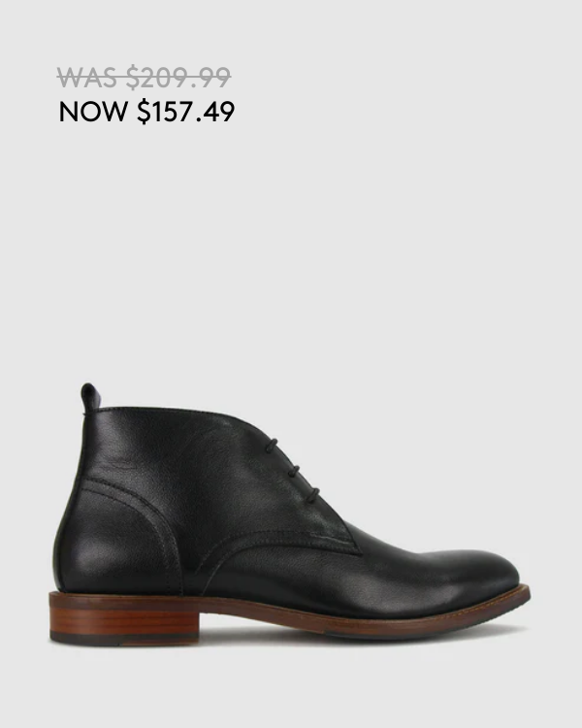Select the NOW $157.49 sale price
Image resolution: width=582 pixels, height=728 pixels.
coord(146,112)
